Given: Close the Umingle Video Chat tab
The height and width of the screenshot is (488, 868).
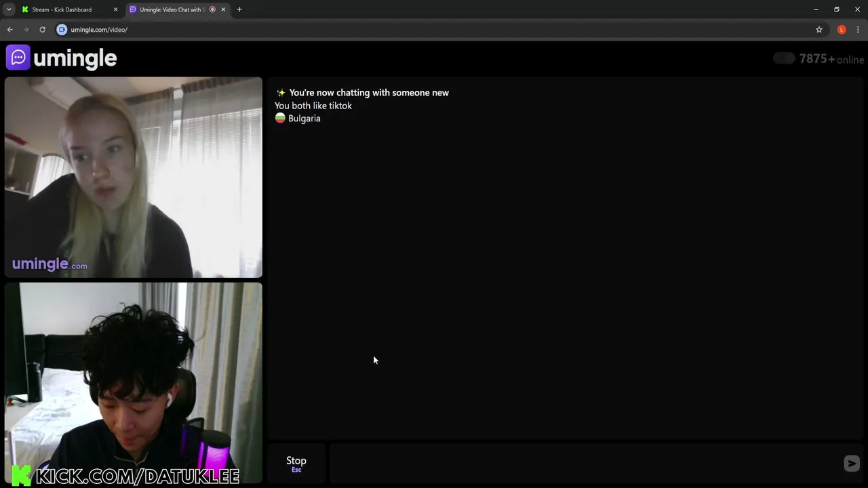Looking at the screenshot, I should (223, 9).
